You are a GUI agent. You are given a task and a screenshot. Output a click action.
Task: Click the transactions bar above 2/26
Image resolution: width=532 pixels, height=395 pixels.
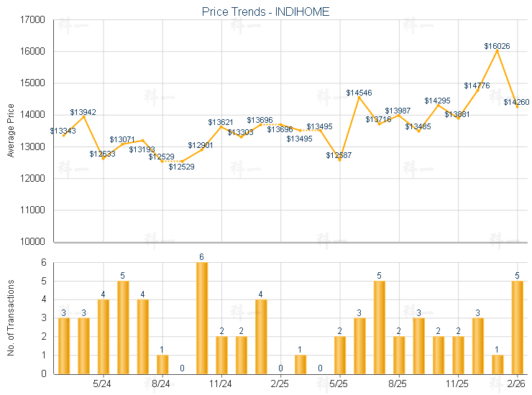coord(517,327)
